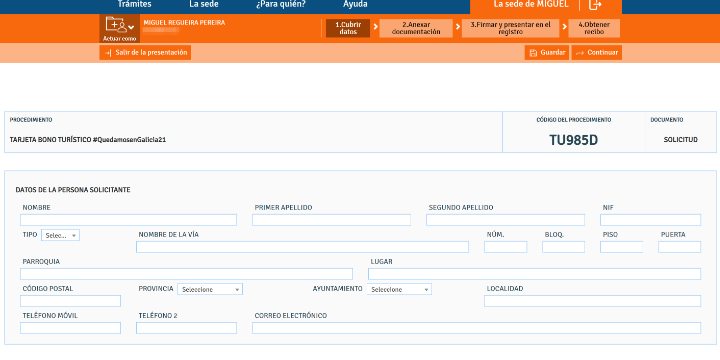Focus the PUERTA input field
The image size is (720, 360).
pos(680,247)
